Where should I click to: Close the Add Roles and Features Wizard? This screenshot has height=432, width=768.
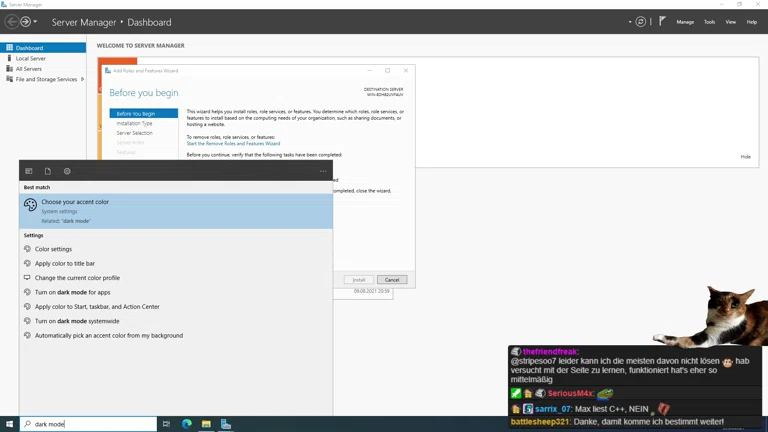click(406, 71)
